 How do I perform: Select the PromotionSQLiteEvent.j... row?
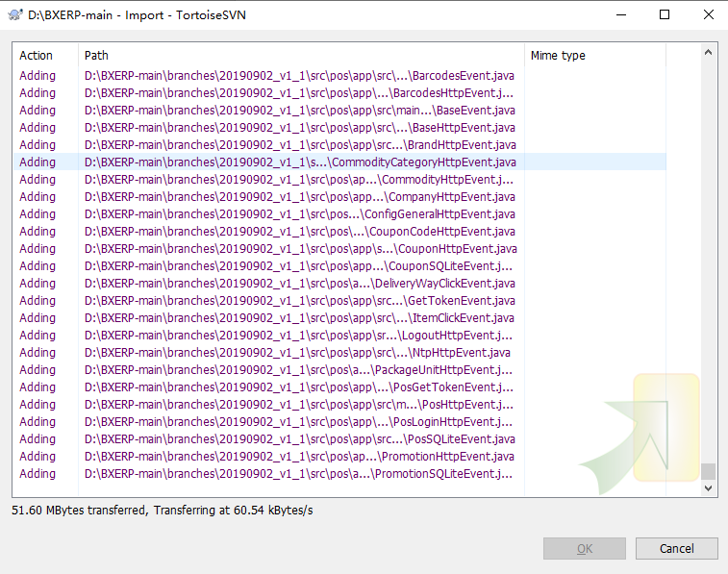click(x=339, y=474)
